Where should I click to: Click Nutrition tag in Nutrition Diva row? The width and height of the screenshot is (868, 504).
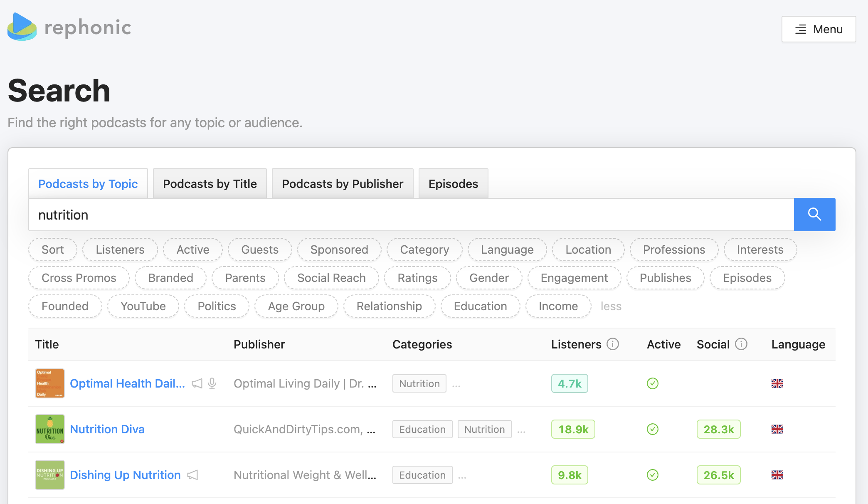coord(485,429)
